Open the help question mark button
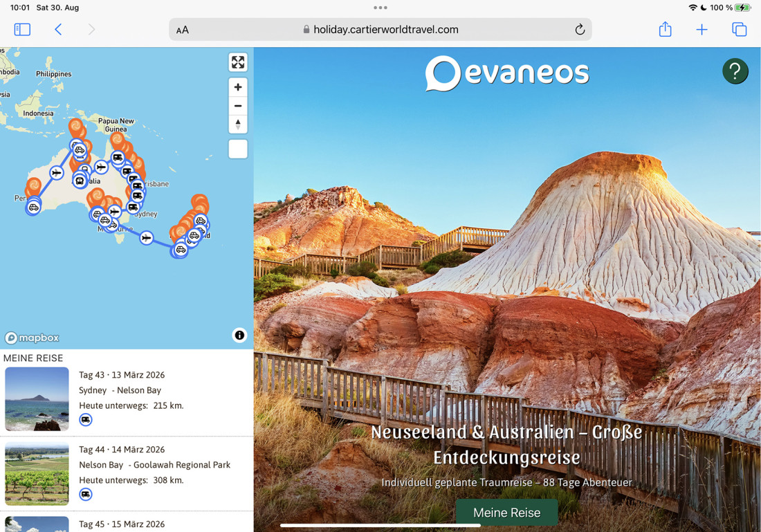Image resolution: width=761 pixels, height=532 pixels. coord(735,71)
